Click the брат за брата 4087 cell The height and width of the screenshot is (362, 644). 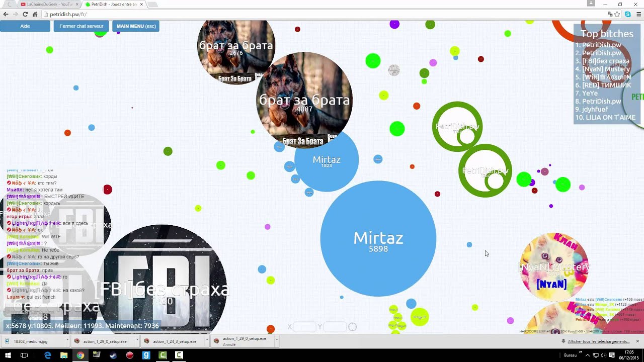pyautogui.click(x=304, y=100)
